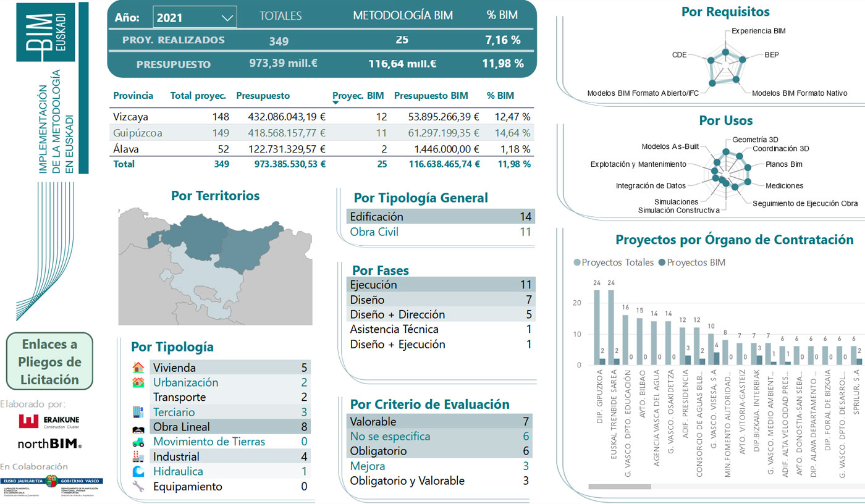Select the Hidraulica wave icon
The image size is (865, 504).
tap(138, 471)
